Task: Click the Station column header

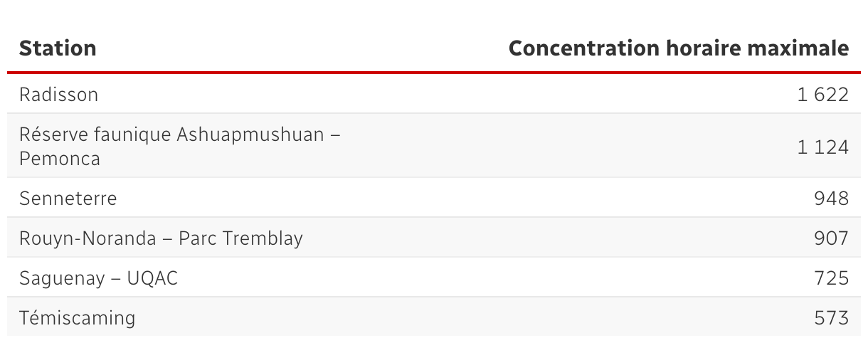Action: click(x=58, y=48)
